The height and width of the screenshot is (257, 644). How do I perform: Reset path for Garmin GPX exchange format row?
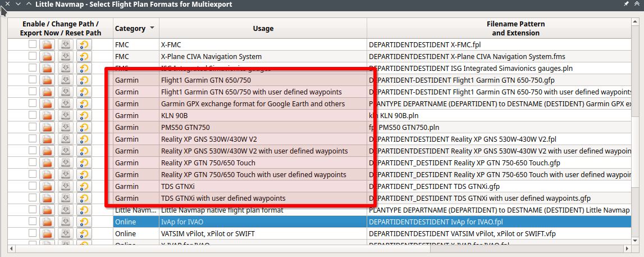click(x=84, y=103)
